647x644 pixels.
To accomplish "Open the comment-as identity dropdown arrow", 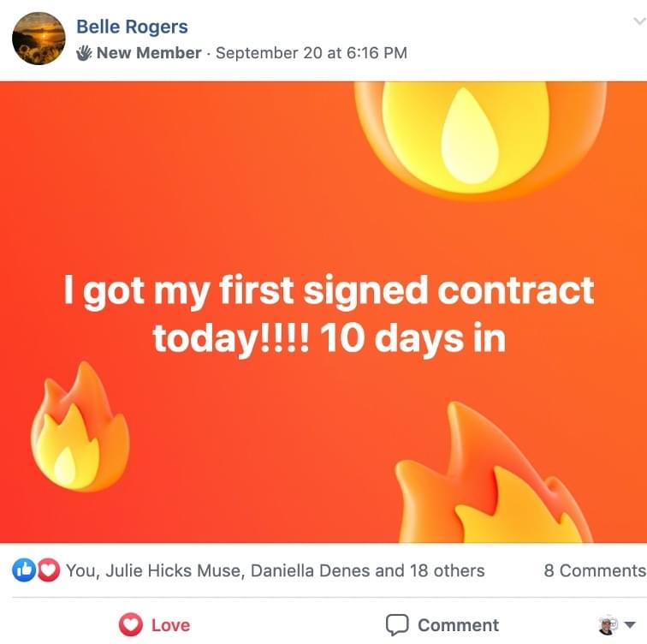I will click(630, 624).
